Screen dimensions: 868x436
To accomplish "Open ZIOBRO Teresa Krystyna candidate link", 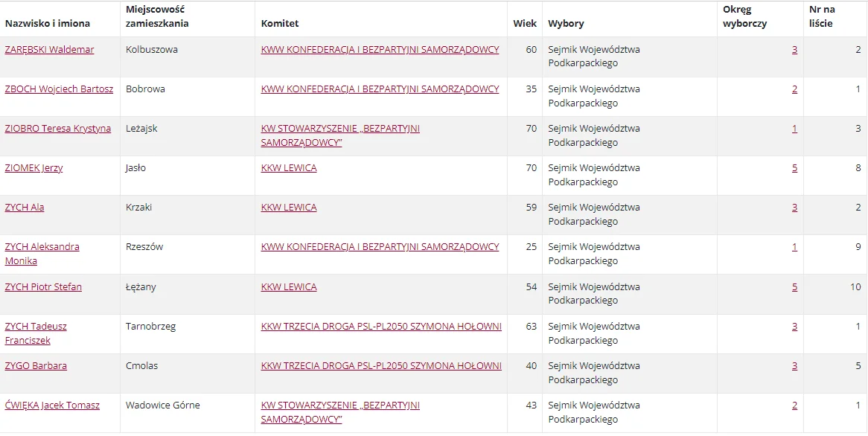I will point(58,129).
